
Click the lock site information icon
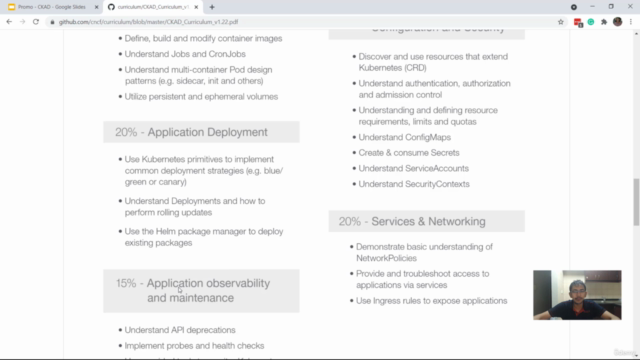click(x=52, y=22)
